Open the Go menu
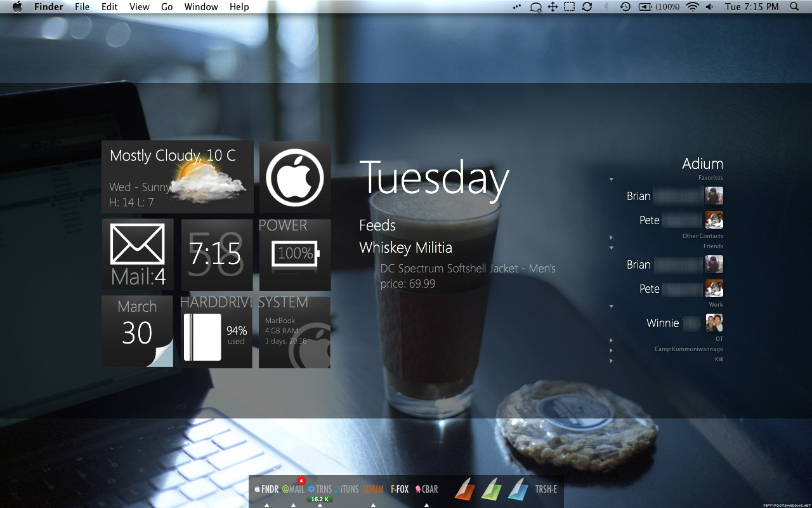 click(x=167, y=7)
